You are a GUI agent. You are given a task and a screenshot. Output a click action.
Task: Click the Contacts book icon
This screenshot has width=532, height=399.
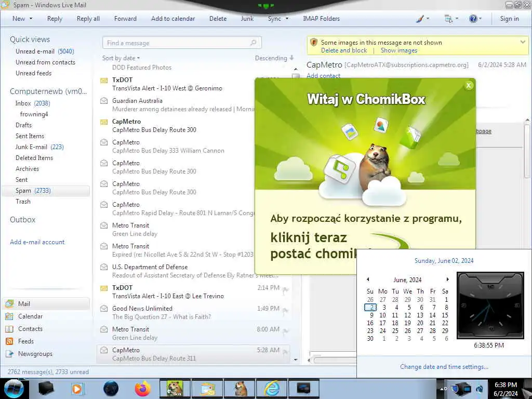(9, 329)
